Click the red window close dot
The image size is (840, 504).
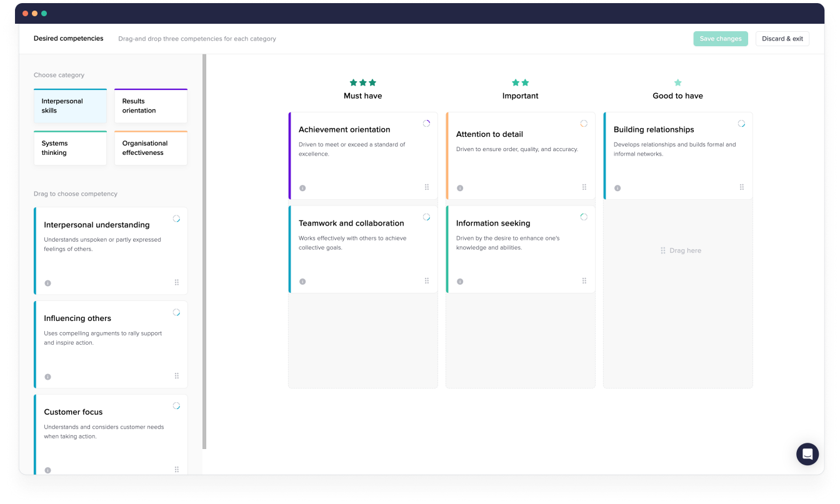tap(26, 13)
